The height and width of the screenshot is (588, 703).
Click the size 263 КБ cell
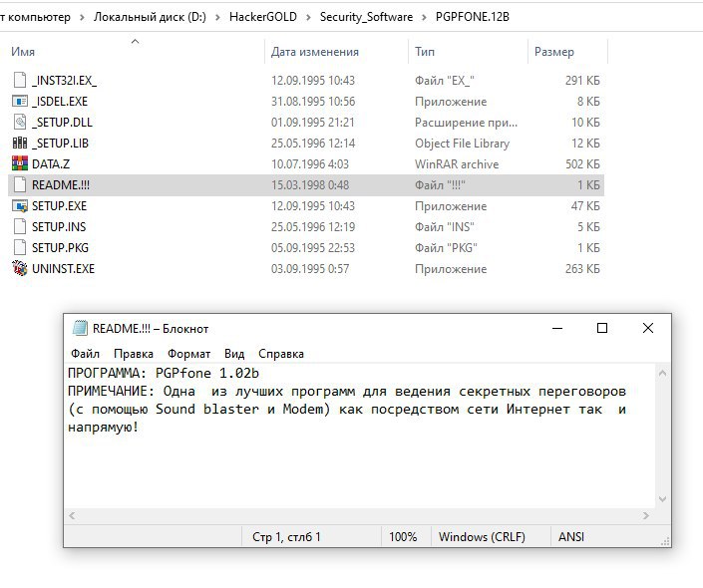pyautogui.click(x=582, y=268)
